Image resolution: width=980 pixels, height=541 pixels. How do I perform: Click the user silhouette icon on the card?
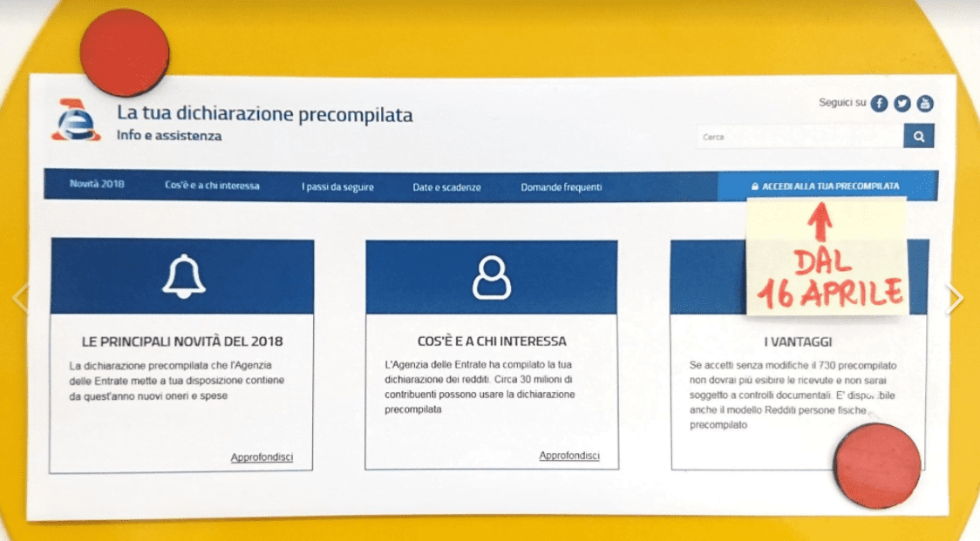pyautogui.click(x=492, y=278)
